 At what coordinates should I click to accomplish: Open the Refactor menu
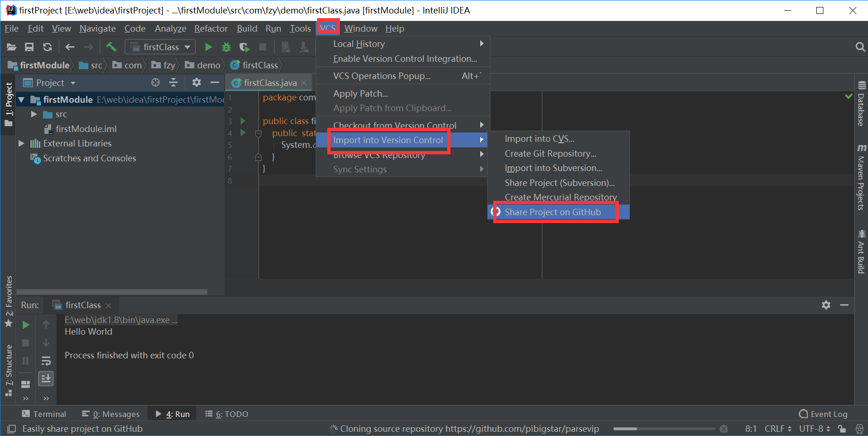click(211, 28)
